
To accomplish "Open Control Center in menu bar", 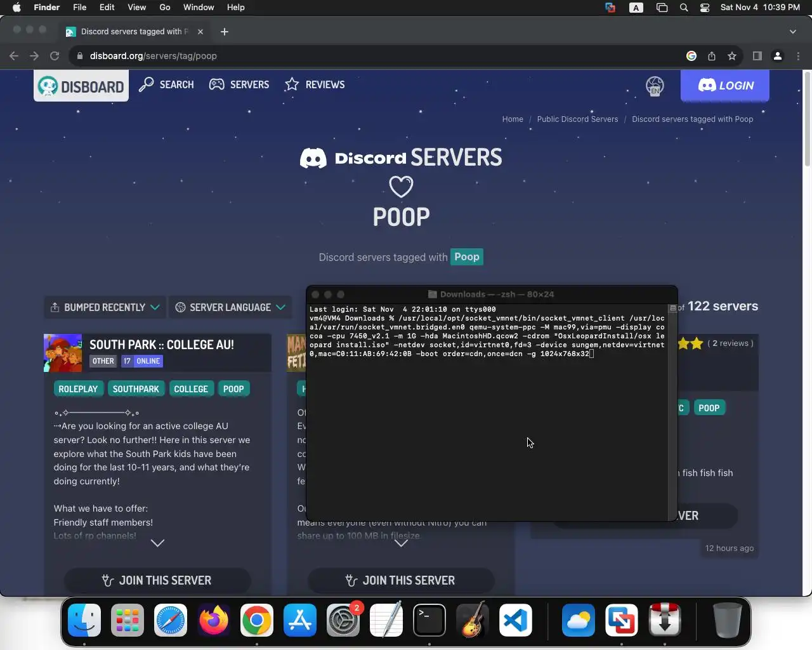I will click(x=705, y=8).
